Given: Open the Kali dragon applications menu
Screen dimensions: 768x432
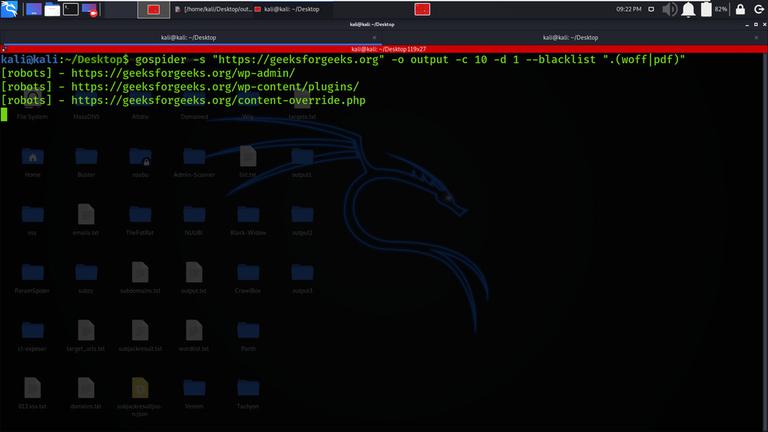Looking at the screenshot, I should [x=9, y=9].
